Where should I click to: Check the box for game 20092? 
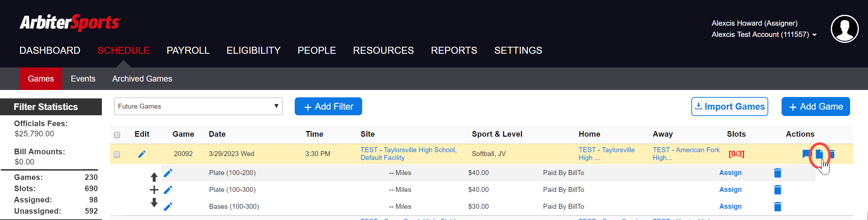117,154
